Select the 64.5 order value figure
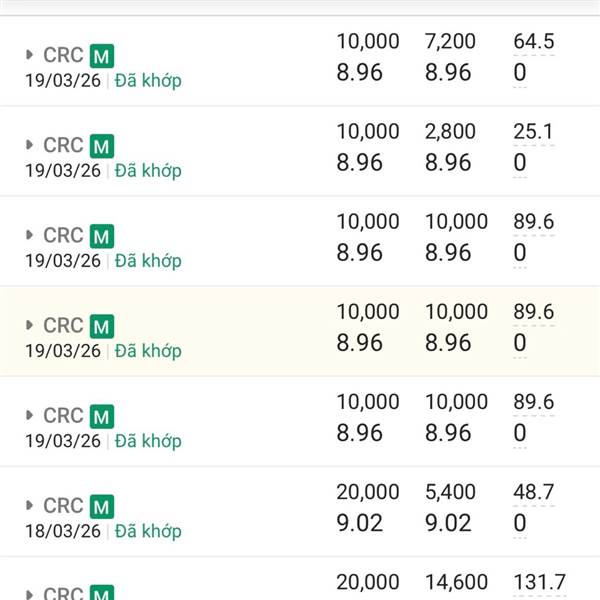This screenshot has height=600, width=600. [534, 41]
